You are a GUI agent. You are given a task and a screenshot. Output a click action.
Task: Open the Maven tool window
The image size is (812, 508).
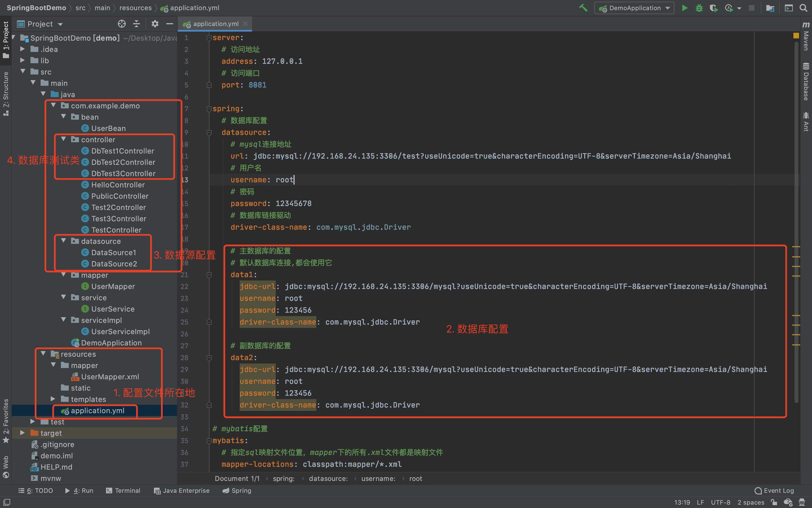806,37
